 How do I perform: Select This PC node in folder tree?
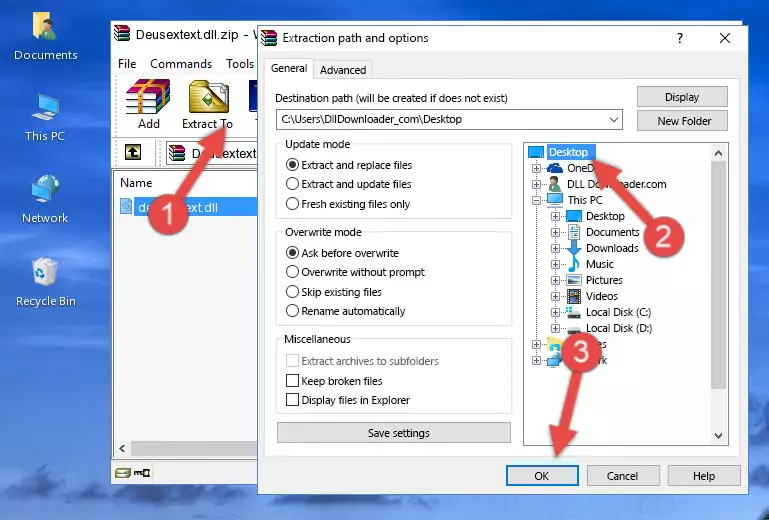(x=584, y=200)
